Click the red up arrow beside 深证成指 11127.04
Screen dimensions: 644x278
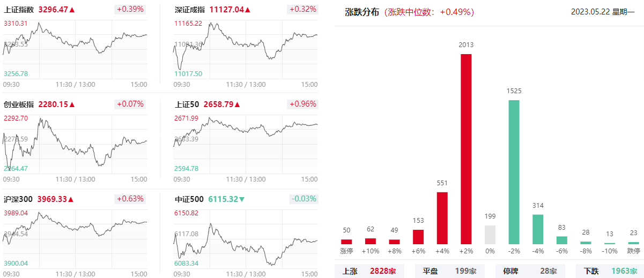[248, 10]
